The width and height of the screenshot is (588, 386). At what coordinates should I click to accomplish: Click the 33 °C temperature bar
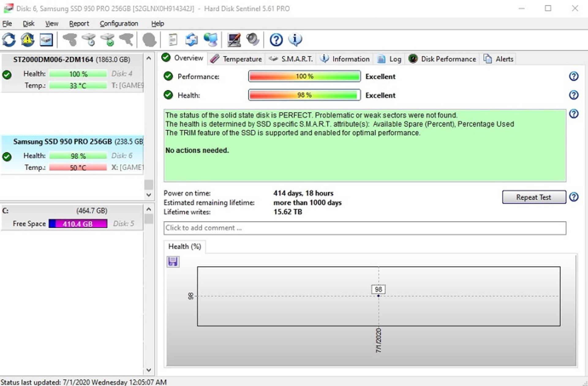tap(78, 85)
